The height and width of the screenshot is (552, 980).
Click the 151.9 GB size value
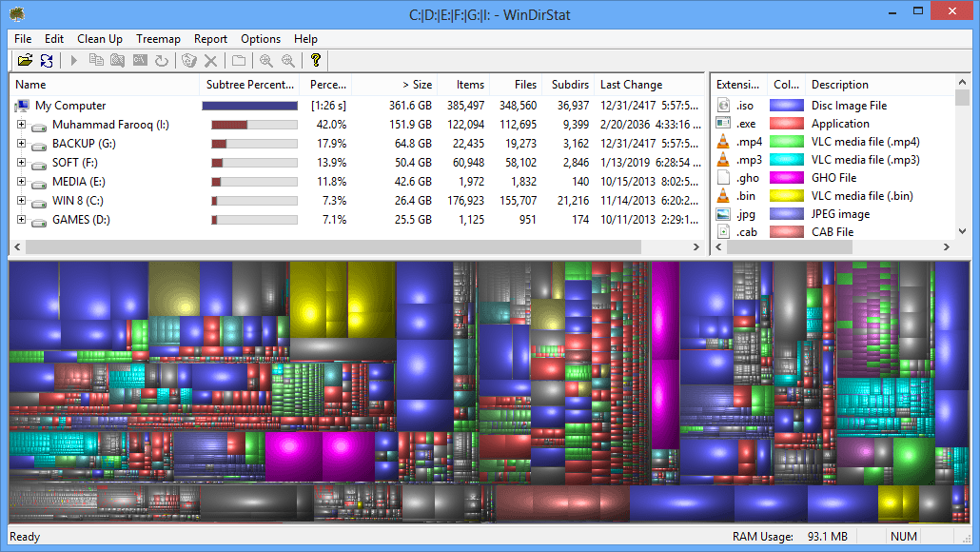coord(411,125)
